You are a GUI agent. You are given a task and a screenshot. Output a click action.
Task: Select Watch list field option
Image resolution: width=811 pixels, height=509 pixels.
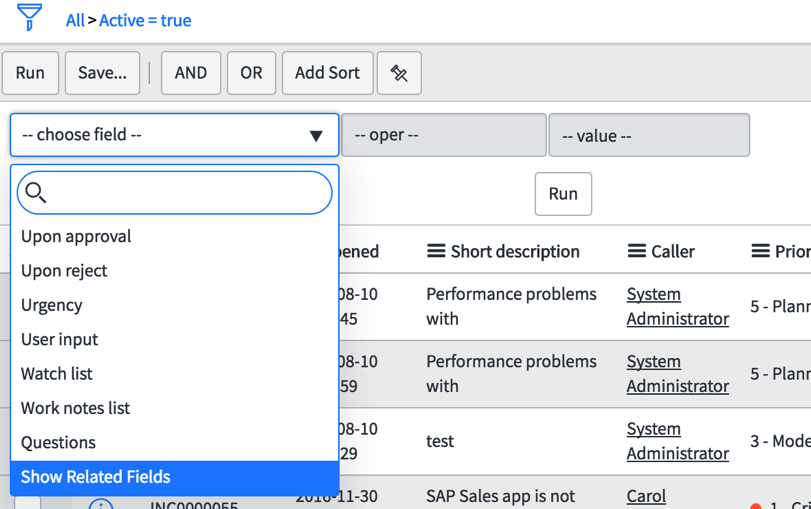pos(57,374)
